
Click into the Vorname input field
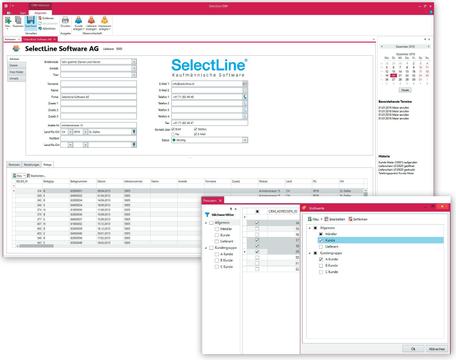pyautogui.click(x=98, y=84)
